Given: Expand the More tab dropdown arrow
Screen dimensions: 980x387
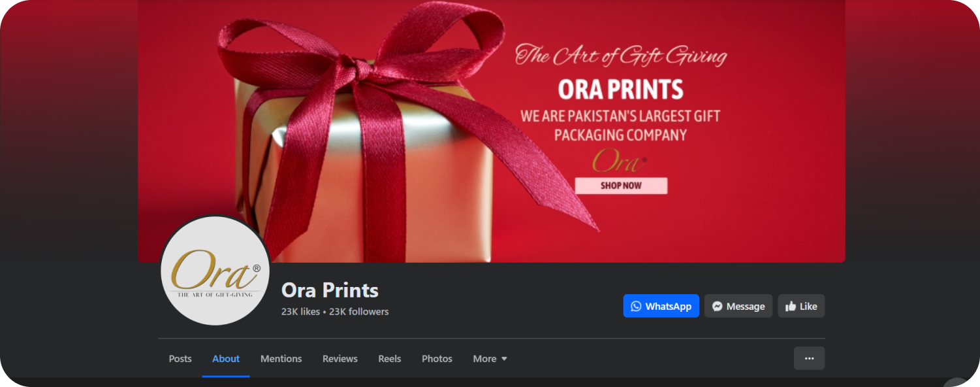Looking at the screenshot, I should 504,359.
